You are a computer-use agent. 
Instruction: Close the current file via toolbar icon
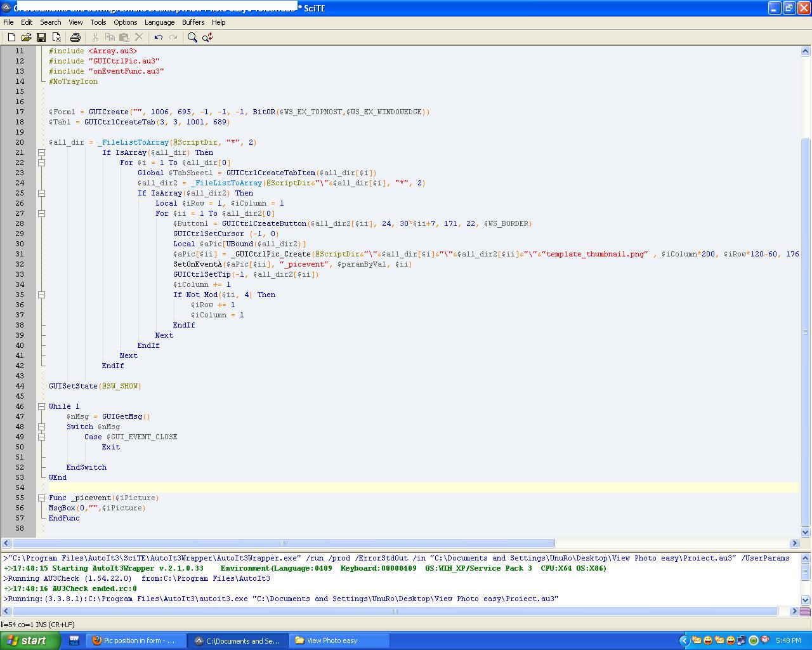56,37
